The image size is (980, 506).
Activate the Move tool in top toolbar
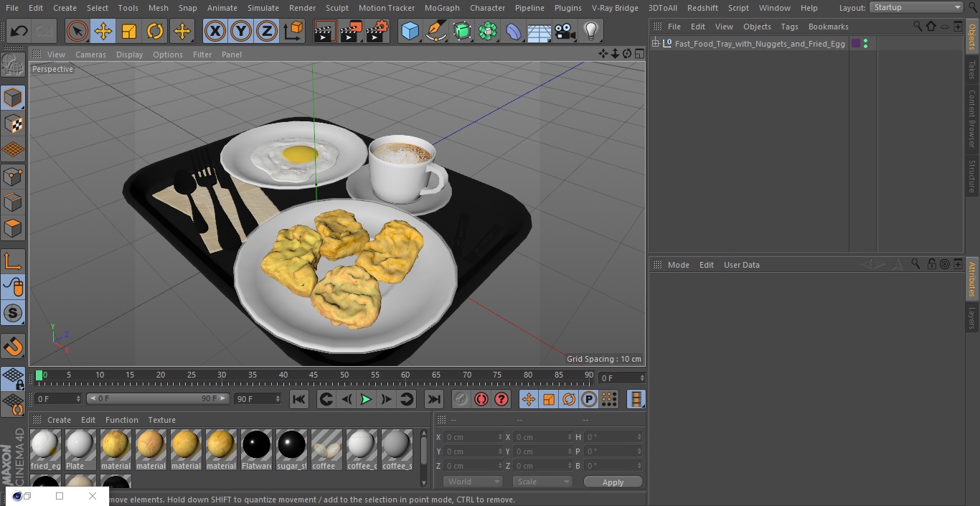coord(103,31)
